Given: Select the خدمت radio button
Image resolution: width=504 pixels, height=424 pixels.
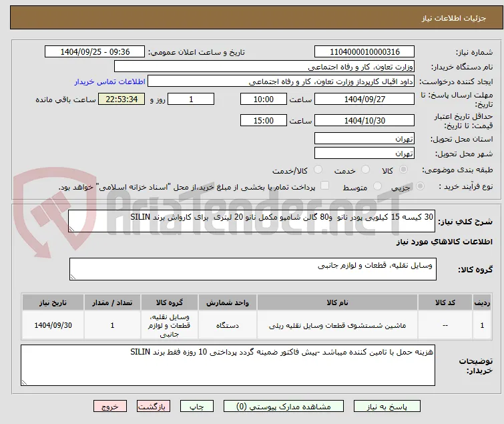Looking at the screenshot, I should click(365, 170).
